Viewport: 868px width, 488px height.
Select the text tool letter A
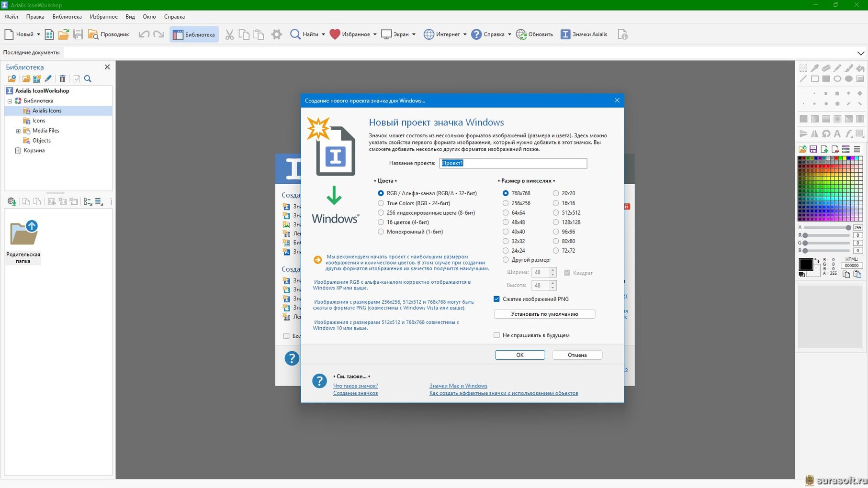pos(837,134)
